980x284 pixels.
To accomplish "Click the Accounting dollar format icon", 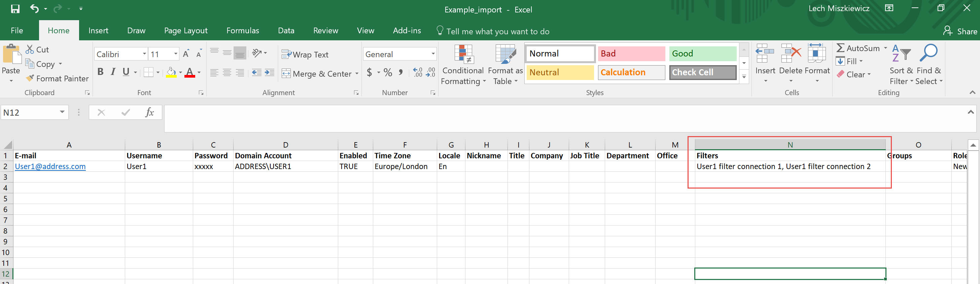I will pyautogui.click(x=370, y=72).
